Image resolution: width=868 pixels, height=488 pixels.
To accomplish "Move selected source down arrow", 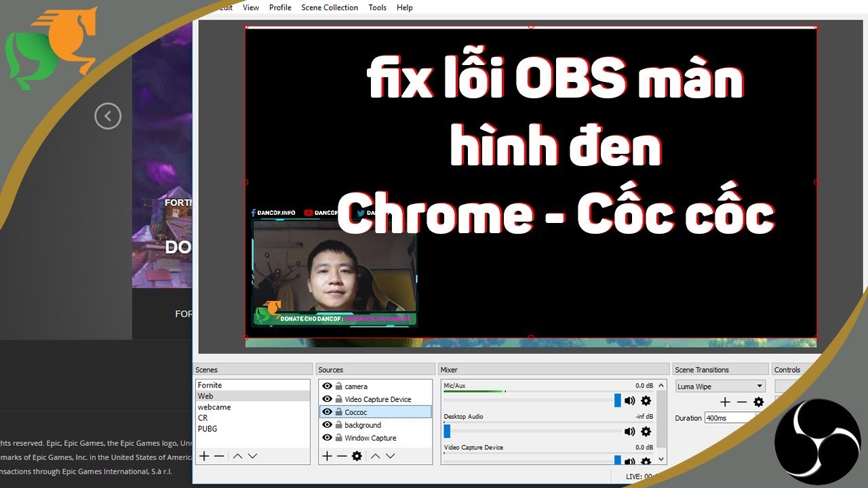I will point(390,456).
